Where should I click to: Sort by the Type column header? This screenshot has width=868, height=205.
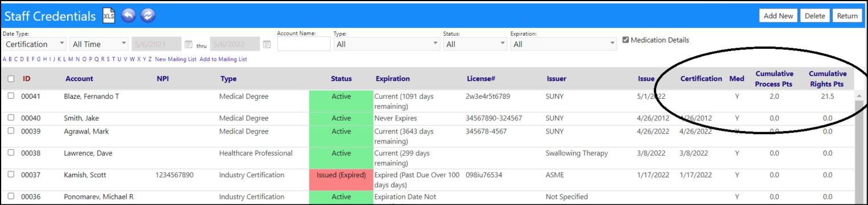(228, 79)
